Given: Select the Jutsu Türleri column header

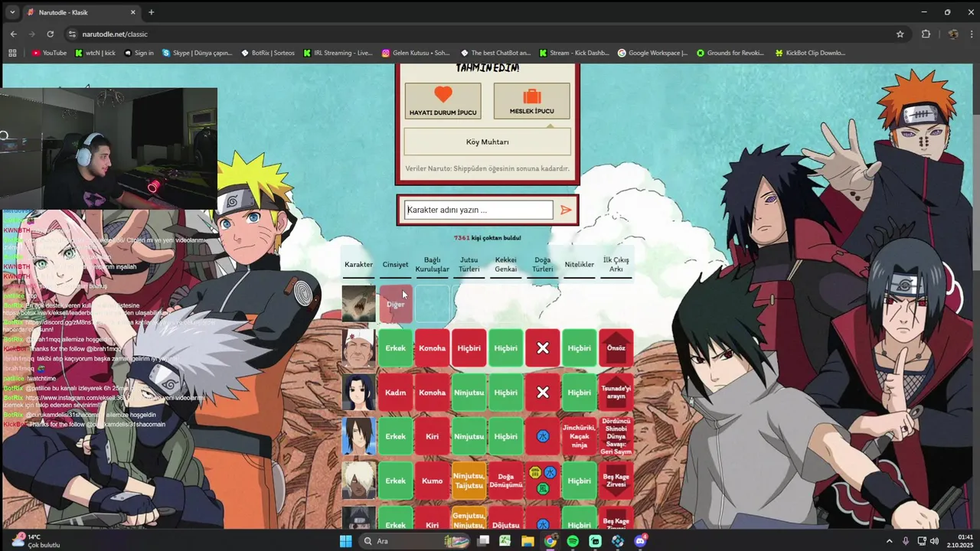Looking at the screenshot, I should (469, 265).
